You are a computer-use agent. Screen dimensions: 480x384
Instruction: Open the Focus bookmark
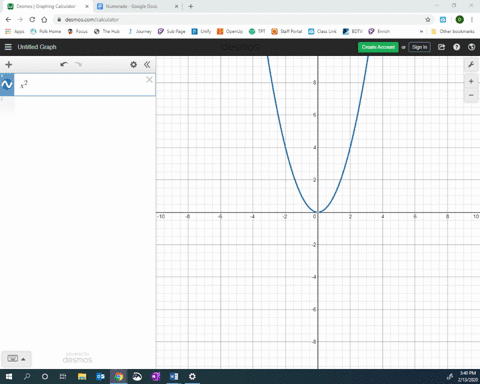78,31
